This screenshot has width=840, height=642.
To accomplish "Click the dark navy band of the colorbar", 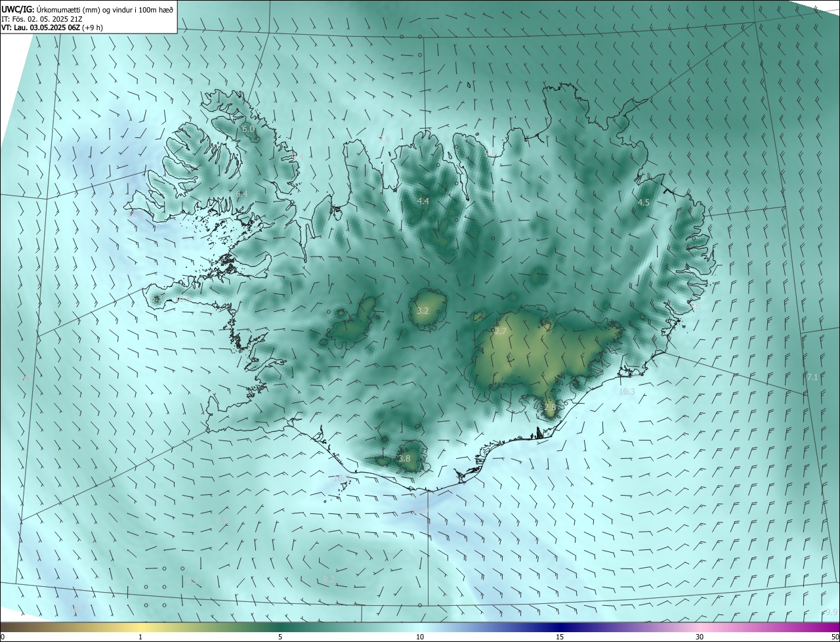I will pyautogui.click(x=560, y=627).
